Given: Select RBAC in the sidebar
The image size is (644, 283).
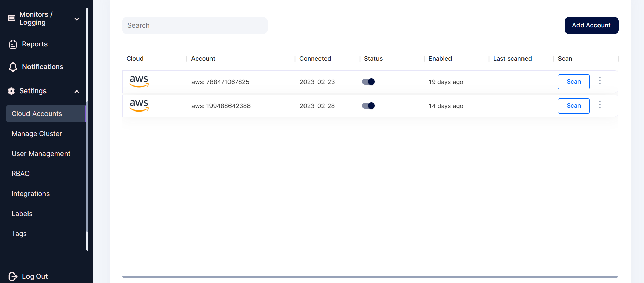Looking at the screenshot, I should pyautogui.click(x=20, y=174).
